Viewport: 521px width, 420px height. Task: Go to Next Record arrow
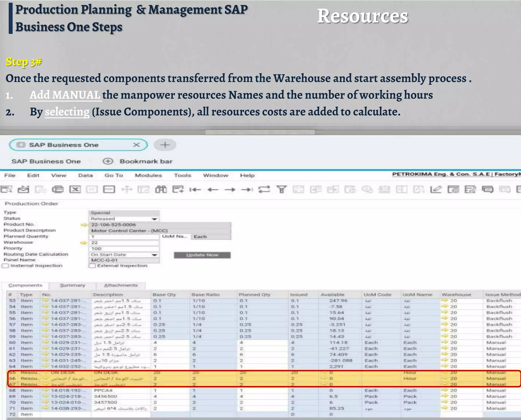230,189
